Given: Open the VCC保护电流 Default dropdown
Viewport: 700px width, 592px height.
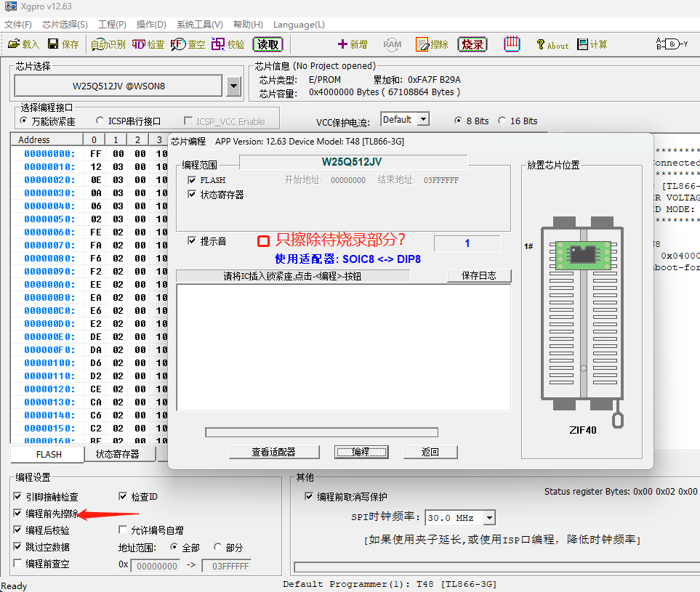Looking at the screenshot, I should click(x=423, y=120).
